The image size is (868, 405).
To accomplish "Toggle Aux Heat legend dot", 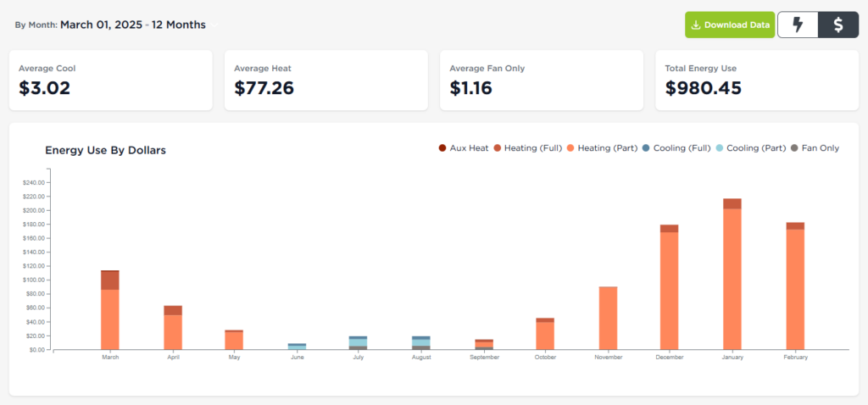I will (x=442, y=148).
